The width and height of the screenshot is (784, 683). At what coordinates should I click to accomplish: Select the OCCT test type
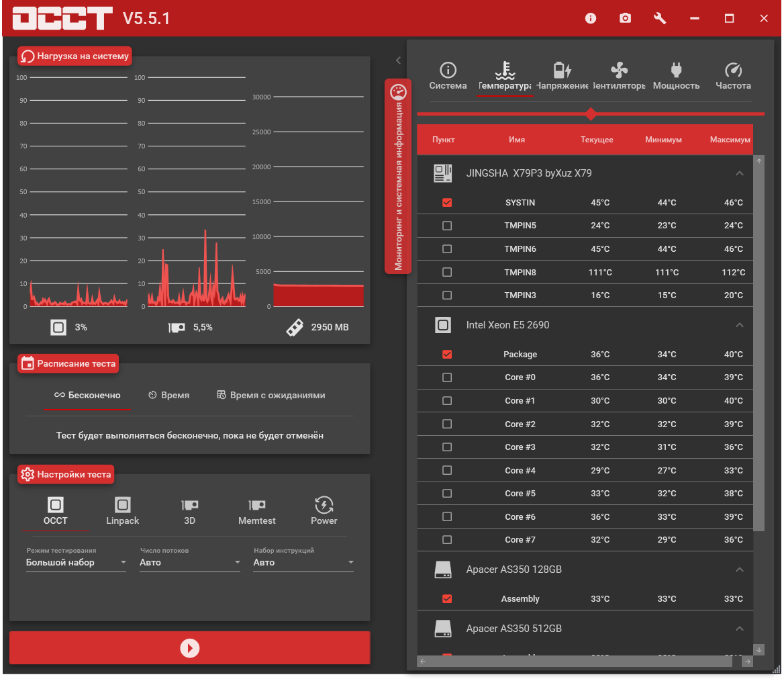[56, 511]
